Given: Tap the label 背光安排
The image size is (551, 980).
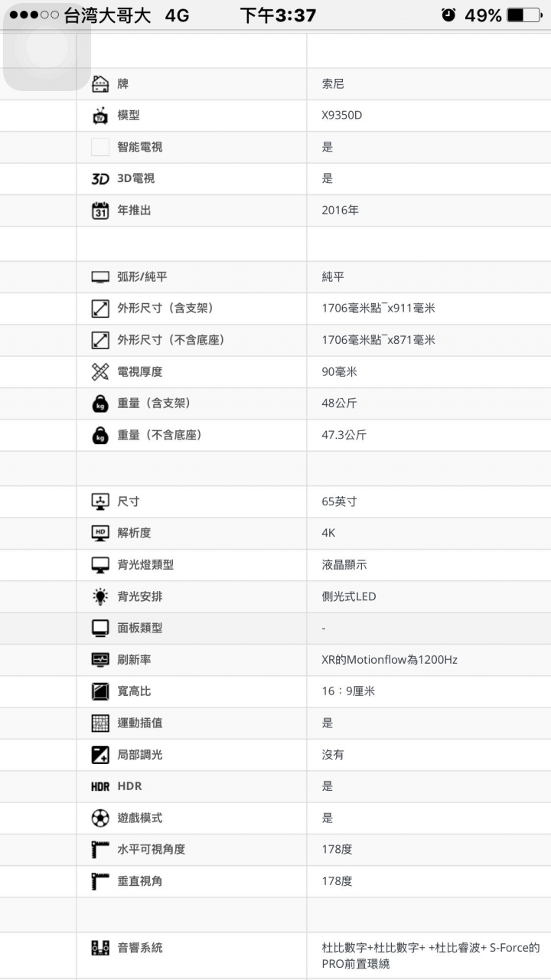Looking at the screenshot, I should (139, 596).
